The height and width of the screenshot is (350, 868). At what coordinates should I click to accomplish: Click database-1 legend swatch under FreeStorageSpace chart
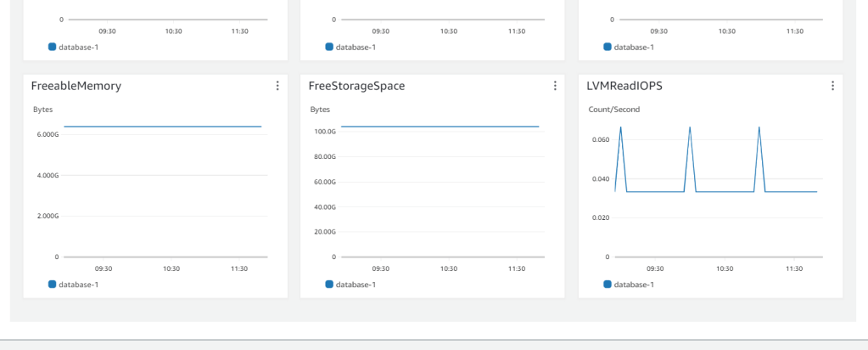[x=329, y=285]
